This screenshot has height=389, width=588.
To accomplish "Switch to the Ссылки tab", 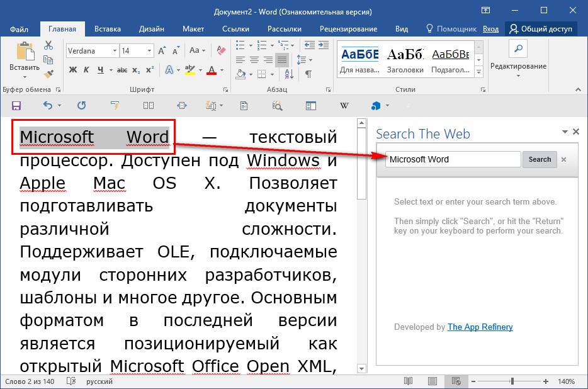I will point(235,29).
